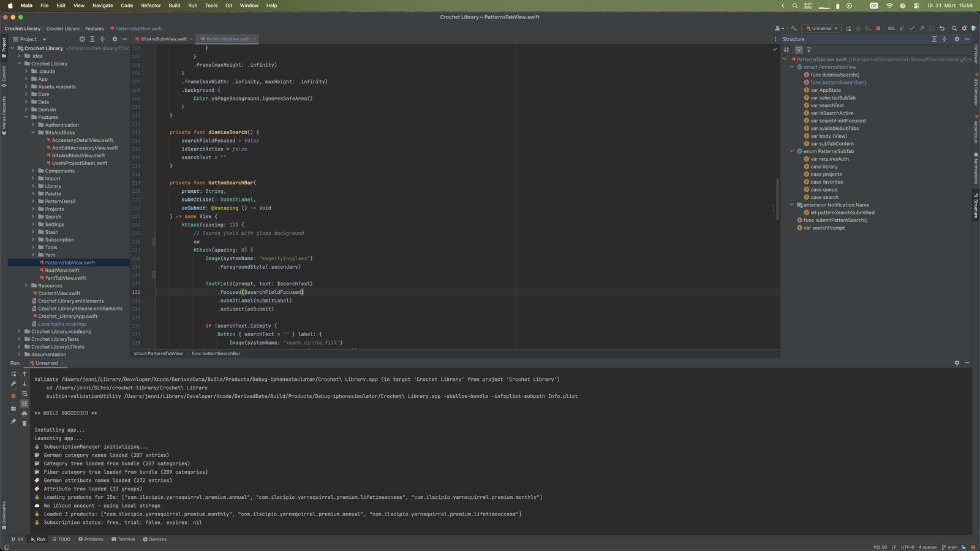Stop the running app in top toolbar
The image size is (980, 551).
(x=878, y=28)
